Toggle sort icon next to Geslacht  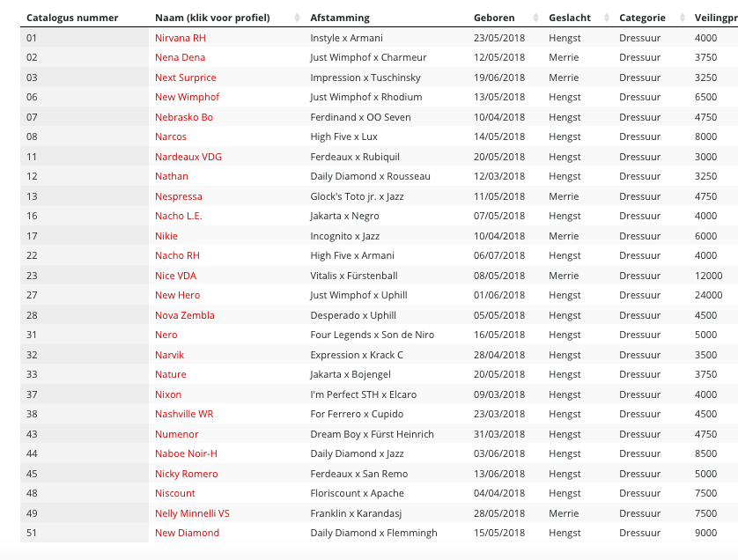[x=607, y=18]
